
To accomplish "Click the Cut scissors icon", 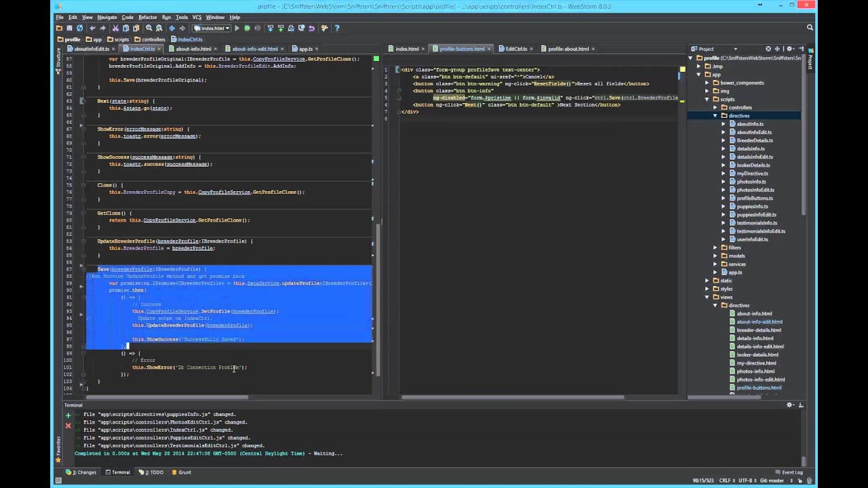I will click(x=115, y=28).
